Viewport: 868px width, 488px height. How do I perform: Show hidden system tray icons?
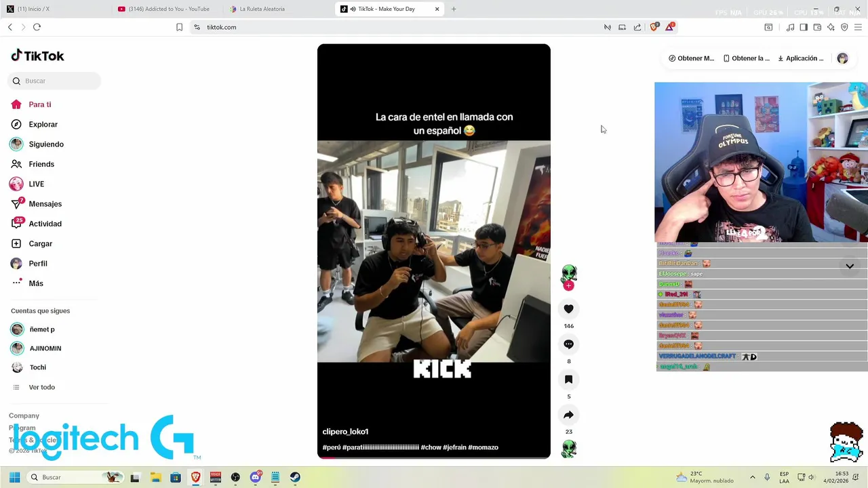[752, 477]
